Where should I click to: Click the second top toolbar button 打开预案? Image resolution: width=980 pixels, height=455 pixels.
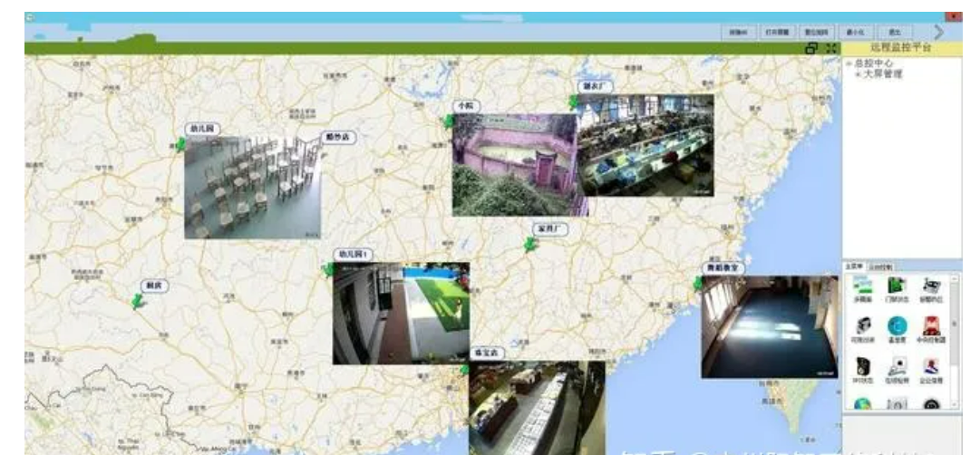pos(778,32)
